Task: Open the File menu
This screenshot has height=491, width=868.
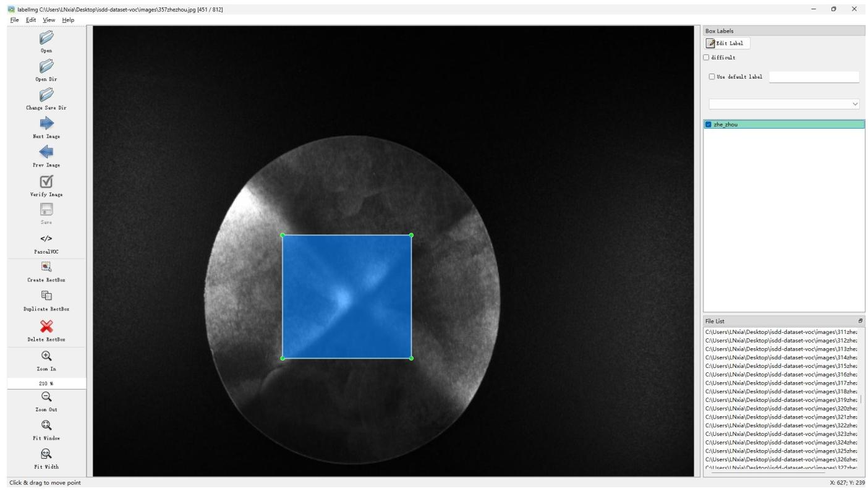Action: [14, 20]
